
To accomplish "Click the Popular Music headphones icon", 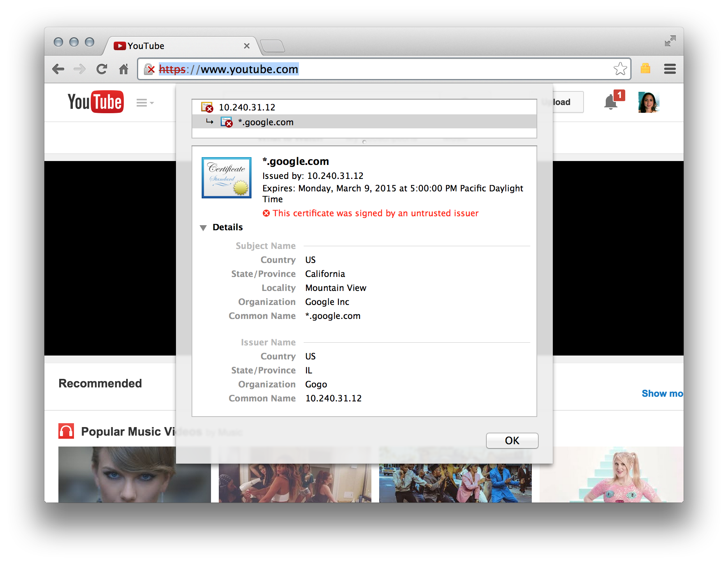I will pyautogui.click(x=66, y=431).
